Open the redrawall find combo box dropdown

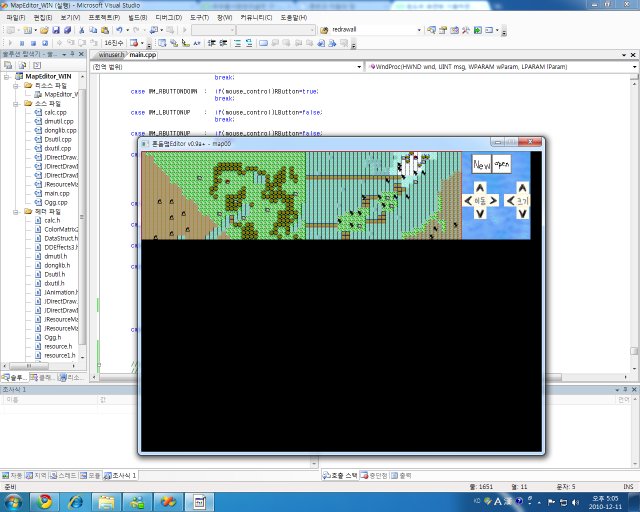[419, 30]
